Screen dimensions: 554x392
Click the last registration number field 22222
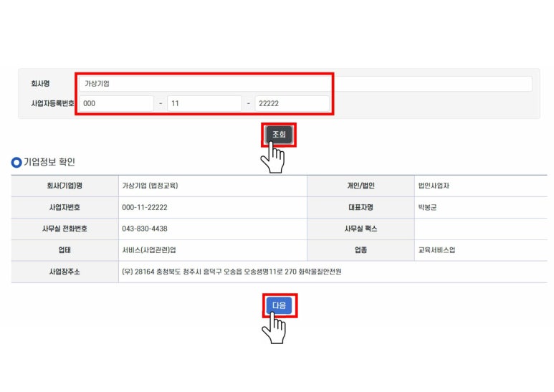tap(291, 104)
